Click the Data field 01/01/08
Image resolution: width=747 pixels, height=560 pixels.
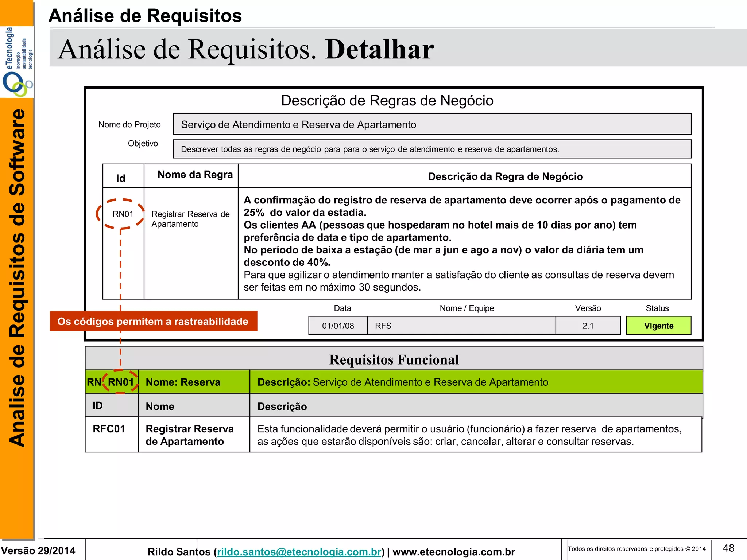tap(338, 326)
